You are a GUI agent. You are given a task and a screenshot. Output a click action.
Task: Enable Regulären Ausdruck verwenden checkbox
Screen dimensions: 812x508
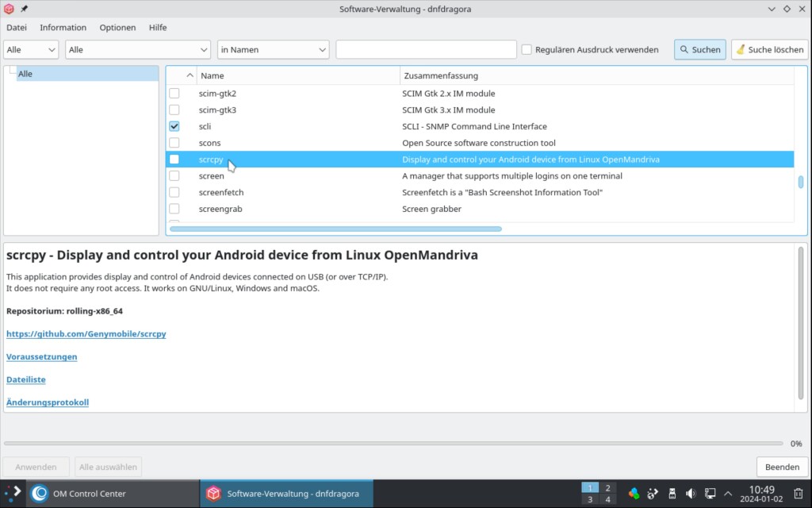coord(527,50)
